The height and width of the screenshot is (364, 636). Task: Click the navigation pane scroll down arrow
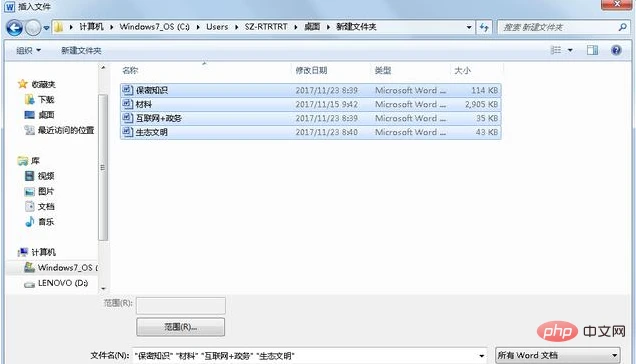103,288
